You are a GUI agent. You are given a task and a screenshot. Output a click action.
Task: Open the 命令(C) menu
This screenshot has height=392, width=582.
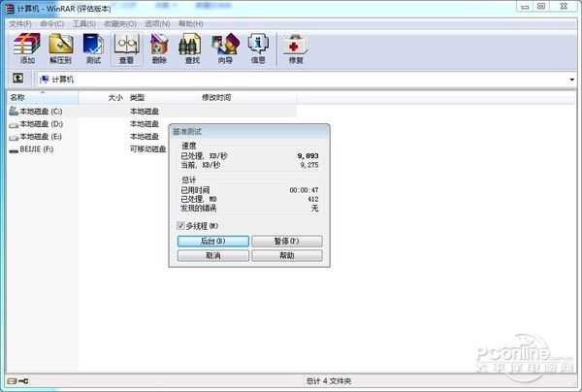[52, 23]
